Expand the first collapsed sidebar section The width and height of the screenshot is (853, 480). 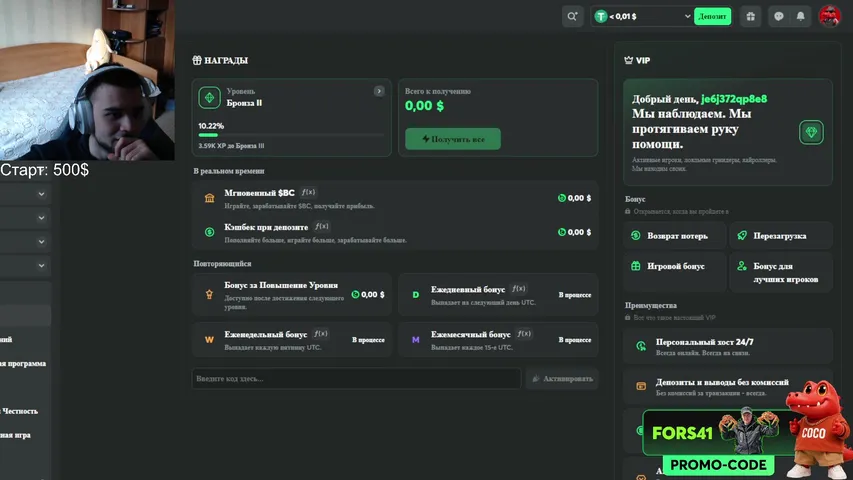click(x=41, y=194)
